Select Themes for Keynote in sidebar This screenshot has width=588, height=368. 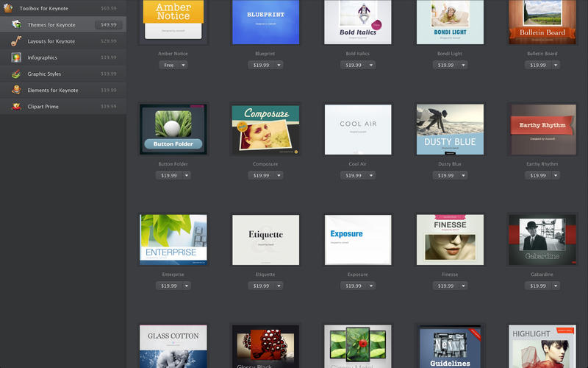63,24
